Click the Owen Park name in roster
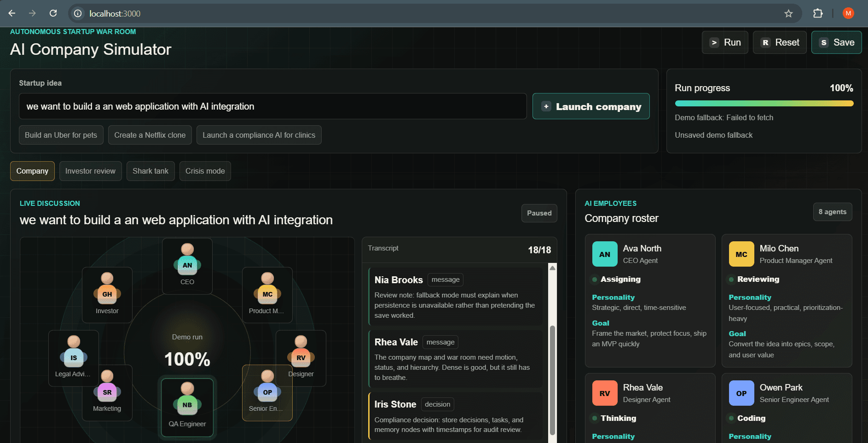The height and width of the screenshot is (443, 868). click(781, 387)
